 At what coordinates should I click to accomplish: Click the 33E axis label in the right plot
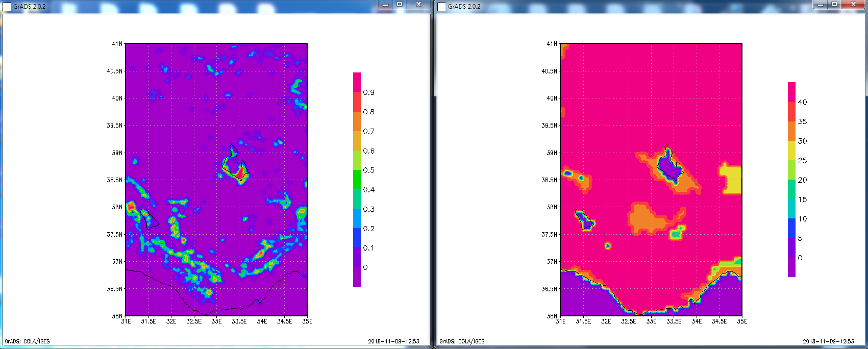pos(651,321)
